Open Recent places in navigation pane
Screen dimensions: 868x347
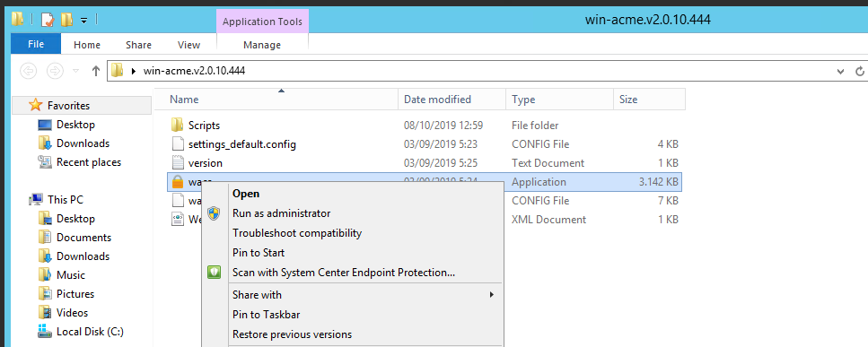point(89,162)
